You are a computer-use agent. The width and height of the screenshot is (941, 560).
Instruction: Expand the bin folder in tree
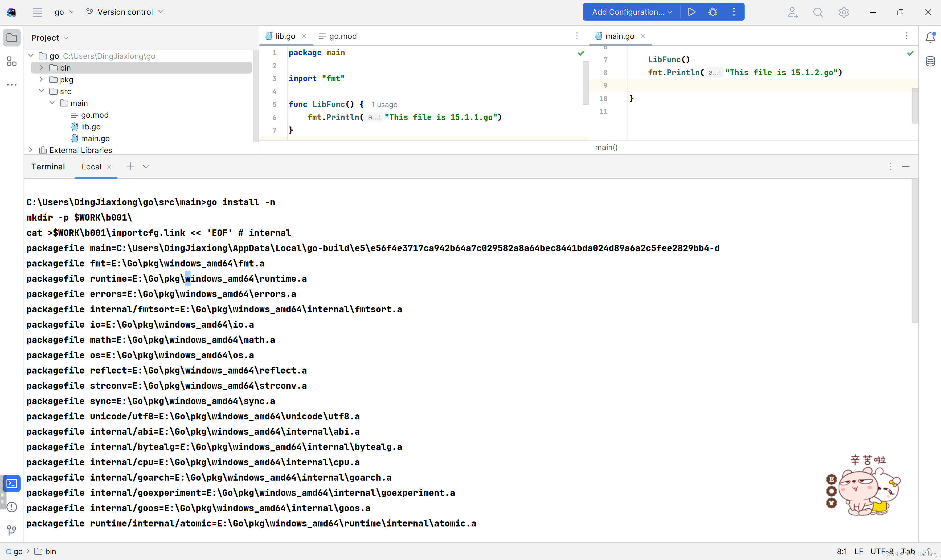point(41,68)
